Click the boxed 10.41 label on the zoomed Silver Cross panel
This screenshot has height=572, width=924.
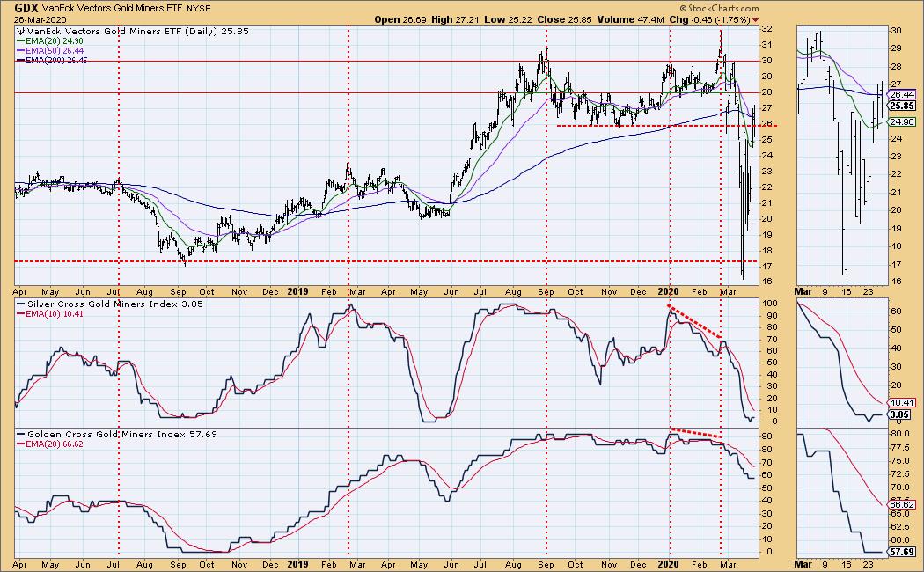click(902, 403)
